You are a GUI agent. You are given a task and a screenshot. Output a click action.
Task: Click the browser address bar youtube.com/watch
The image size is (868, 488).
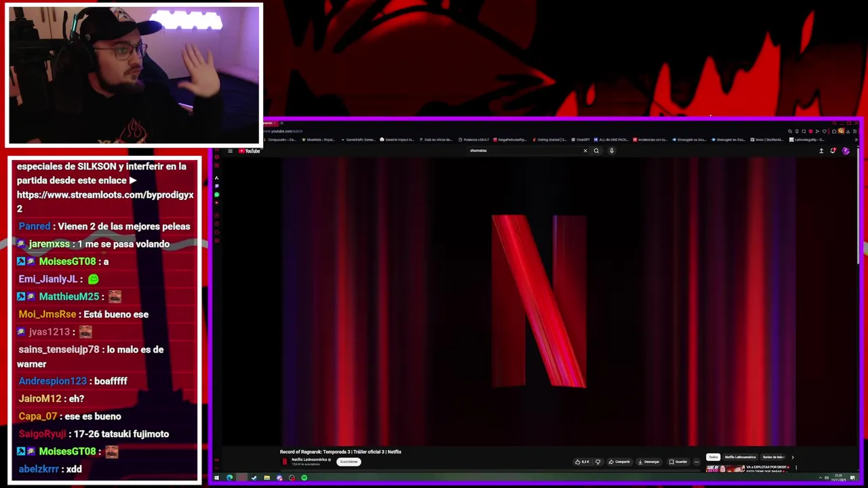283,131
